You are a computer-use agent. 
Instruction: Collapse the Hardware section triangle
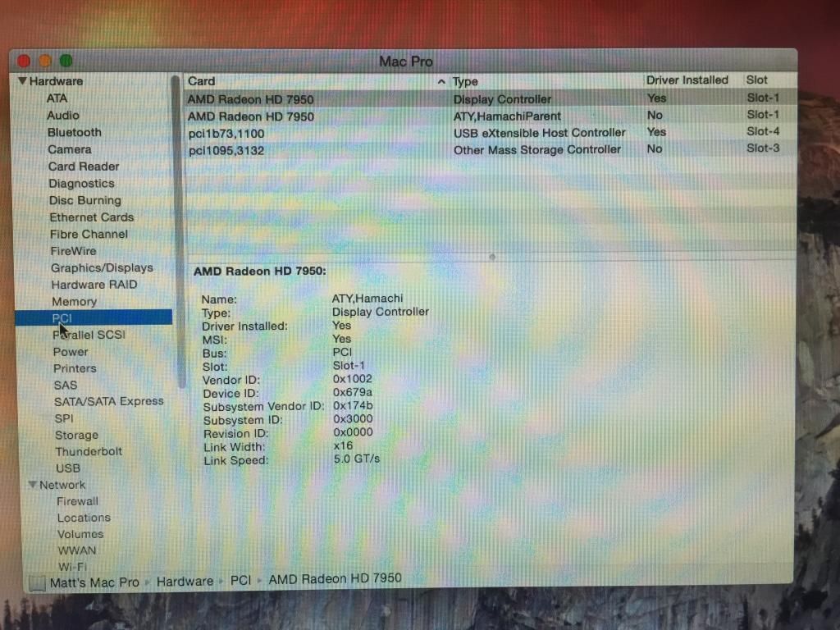pos(22,81)
